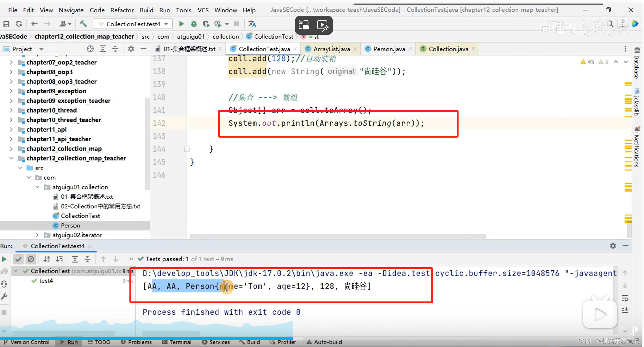The image size is (644, 347).
Task: Open the Version Control tool window
Action: [27, 342]
